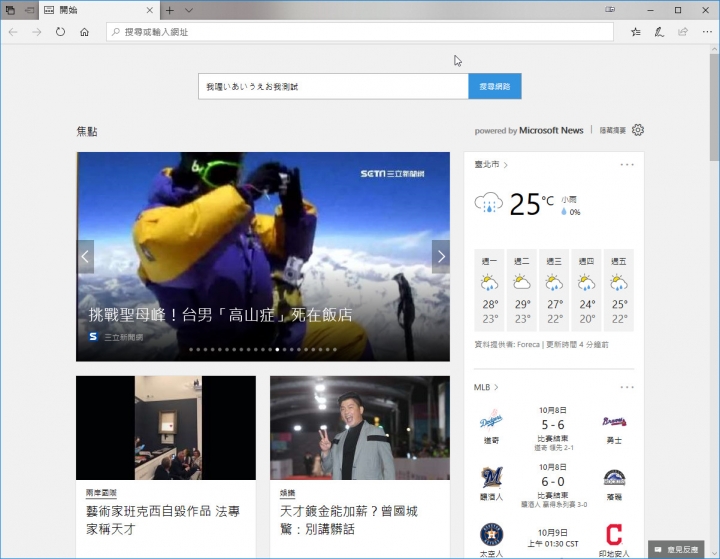Focus the address bar search field
Screen dimensions: 720x559
pyautogui.click(x=360, y=32)
